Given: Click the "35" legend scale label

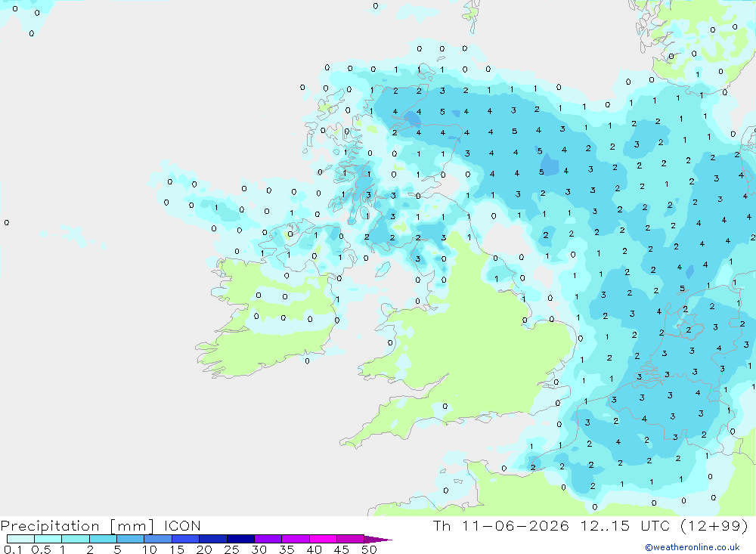Looking at the screenshot, I should (287, 549).
